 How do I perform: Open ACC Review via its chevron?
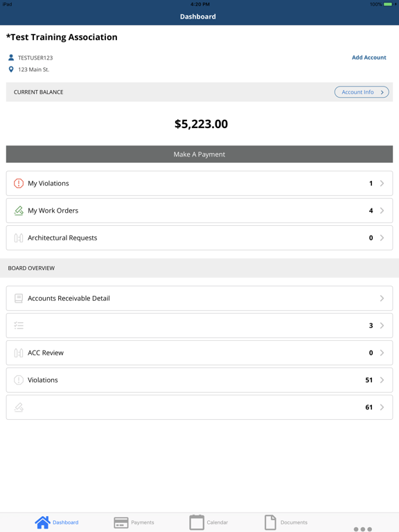coord(382,353)
